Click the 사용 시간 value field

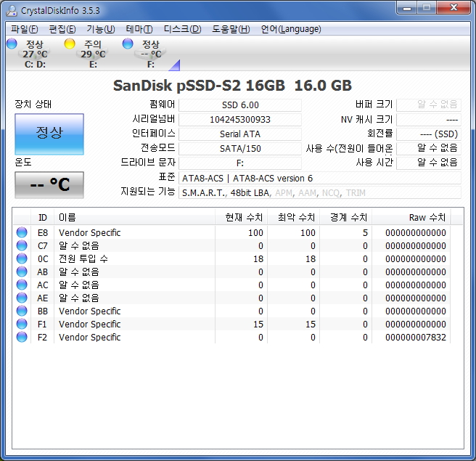point(429,163)
